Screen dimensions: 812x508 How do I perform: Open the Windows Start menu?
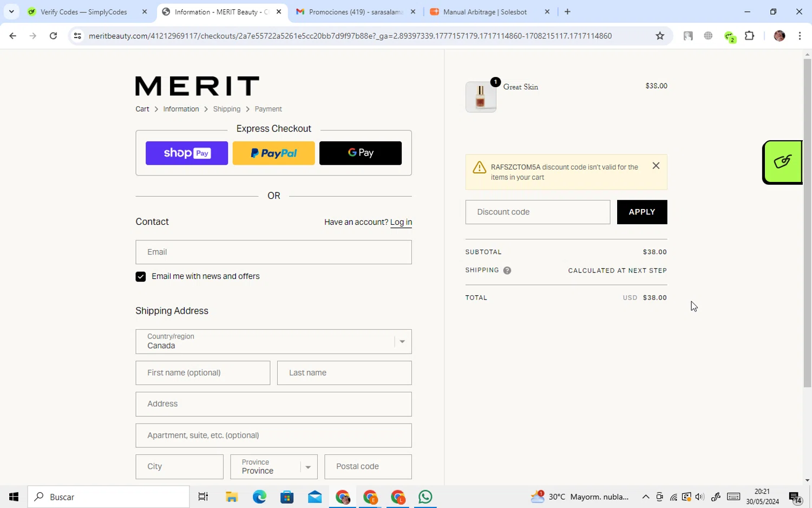point(14,497)
